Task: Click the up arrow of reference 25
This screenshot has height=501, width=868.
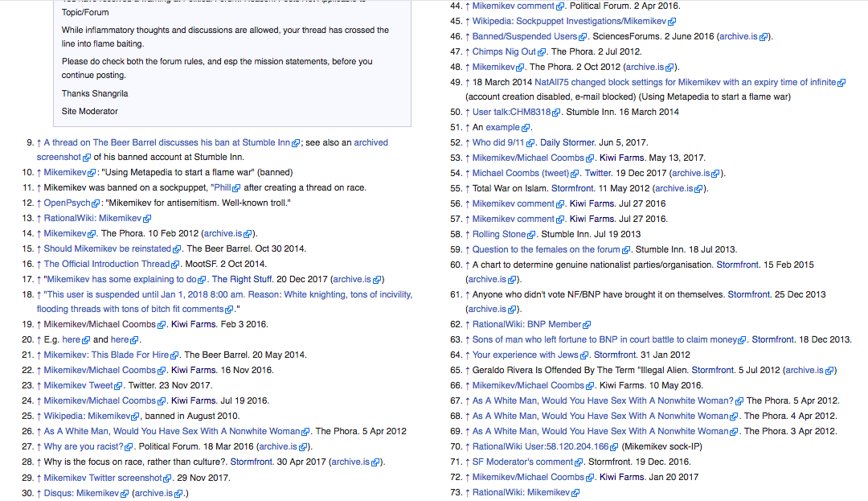Action: pos(39,417)
